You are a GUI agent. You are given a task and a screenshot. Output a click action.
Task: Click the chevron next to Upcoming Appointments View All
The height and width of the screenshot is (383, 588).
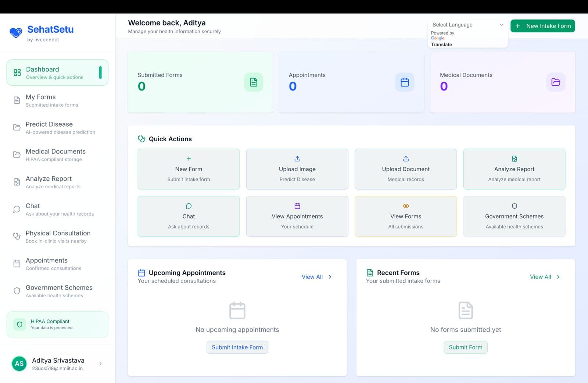coord(330,277)
